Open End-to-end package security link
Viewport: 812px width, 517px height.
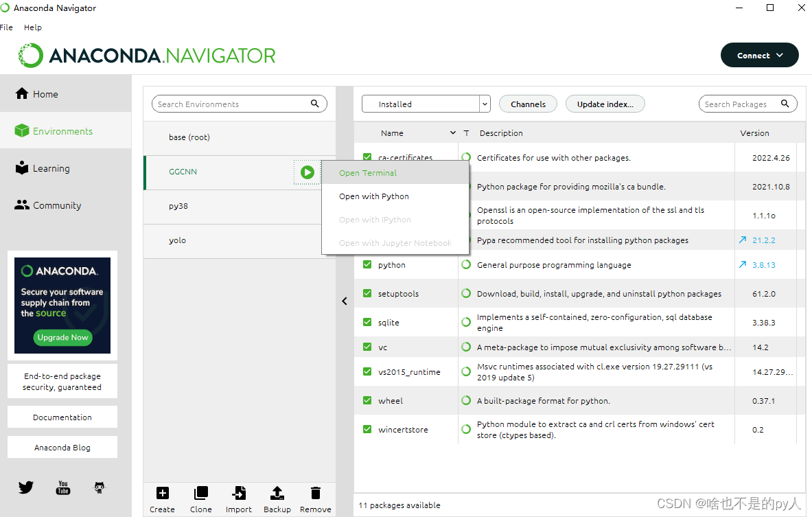click(x=62, y=381)
